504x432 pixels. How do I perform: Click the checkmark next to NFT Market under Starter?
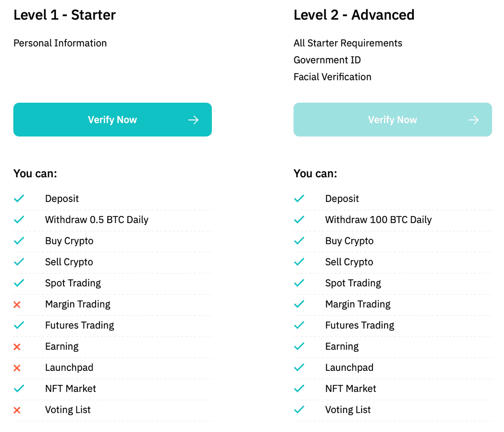click(19, 388)
